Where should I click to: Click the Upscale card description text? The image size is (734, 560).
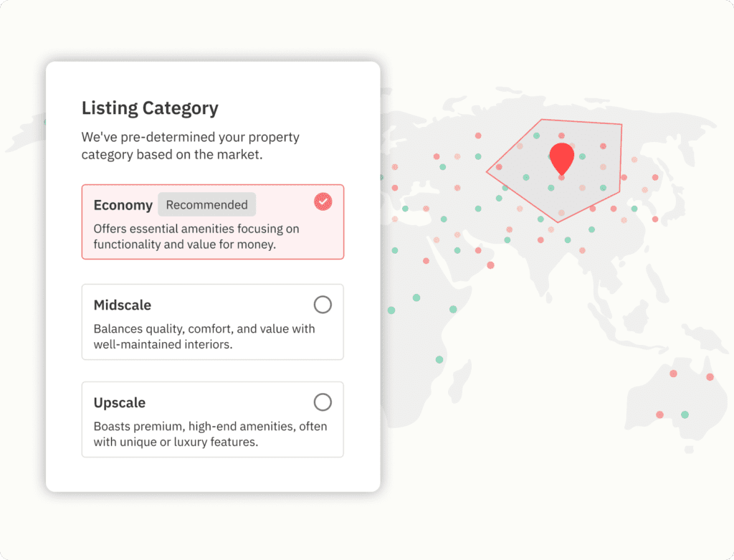(210, 434)
